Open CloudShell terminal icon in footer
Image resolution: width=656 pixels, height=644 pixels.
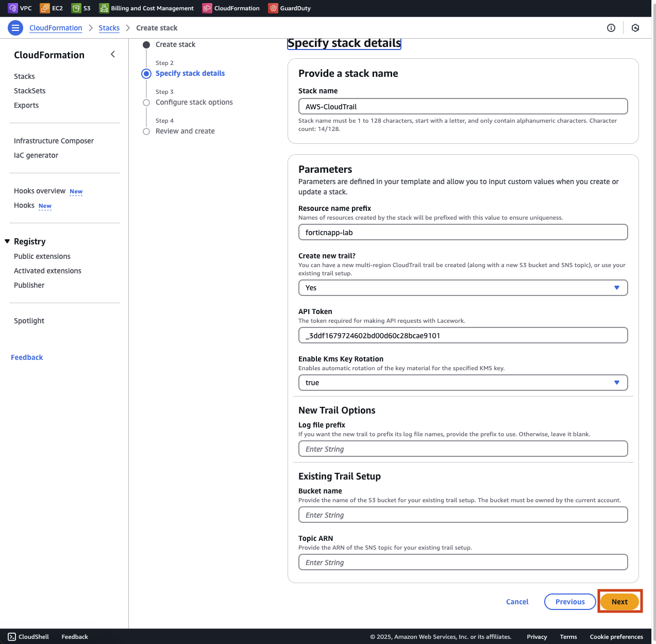pyautogui.click(x=12, y=637)
